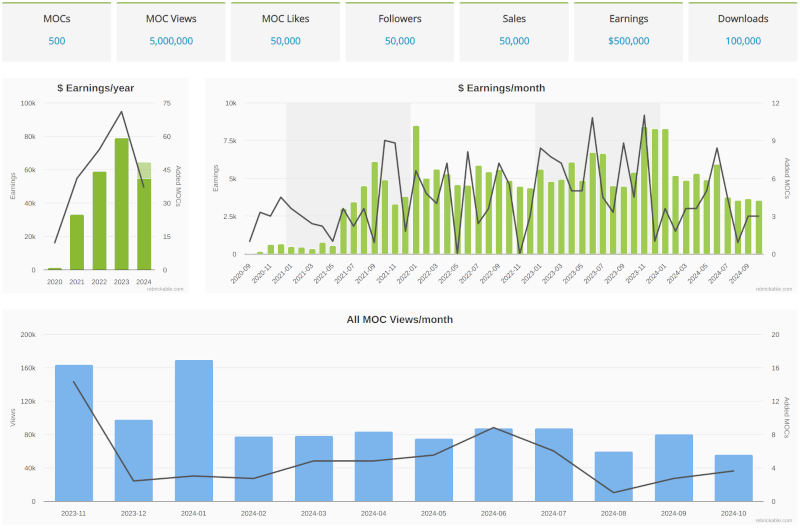Click the 2024-06 monthly views bar

(494, 465)
